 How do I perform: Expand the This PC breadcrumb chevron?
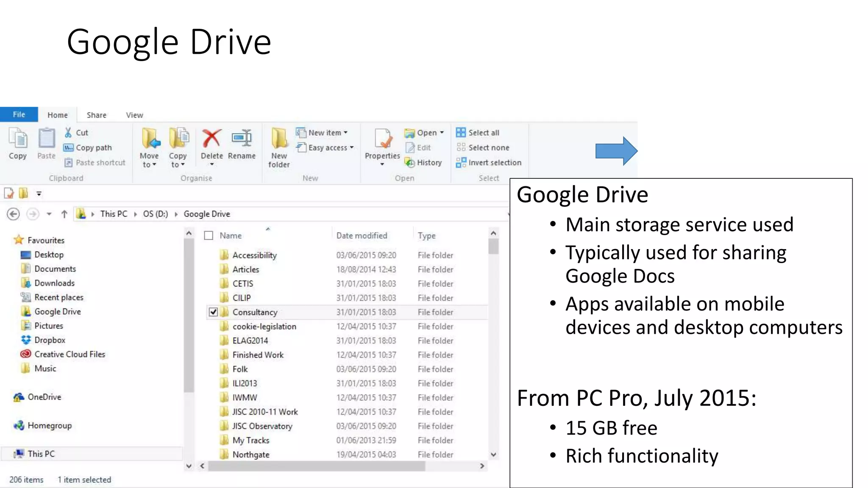coord(136,214)
